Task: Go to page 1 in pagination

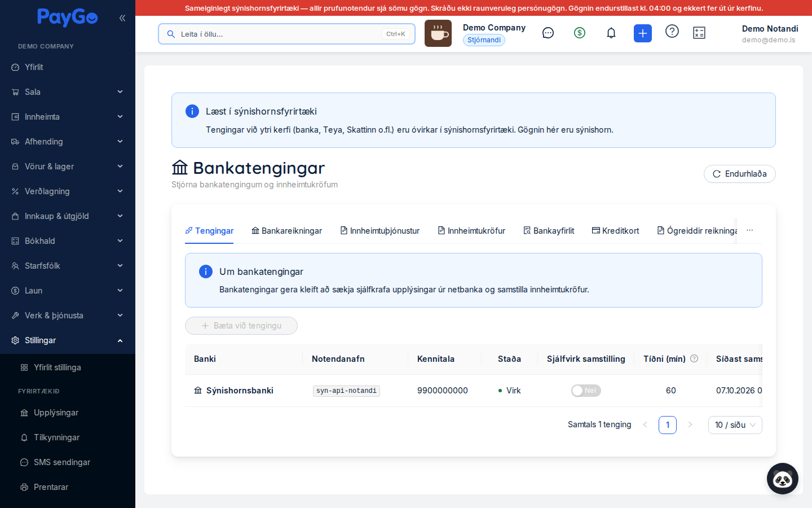Action: click(668, 425)
